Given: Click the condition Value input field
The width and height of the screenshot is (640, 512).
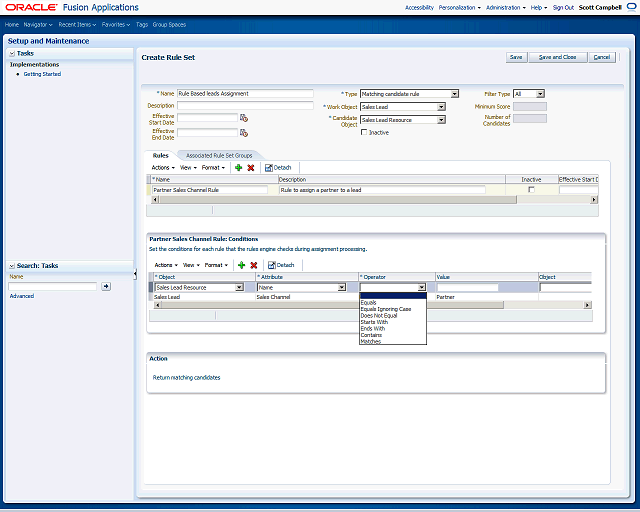Looking at the screenshot, I should click(x=467, y=287).
